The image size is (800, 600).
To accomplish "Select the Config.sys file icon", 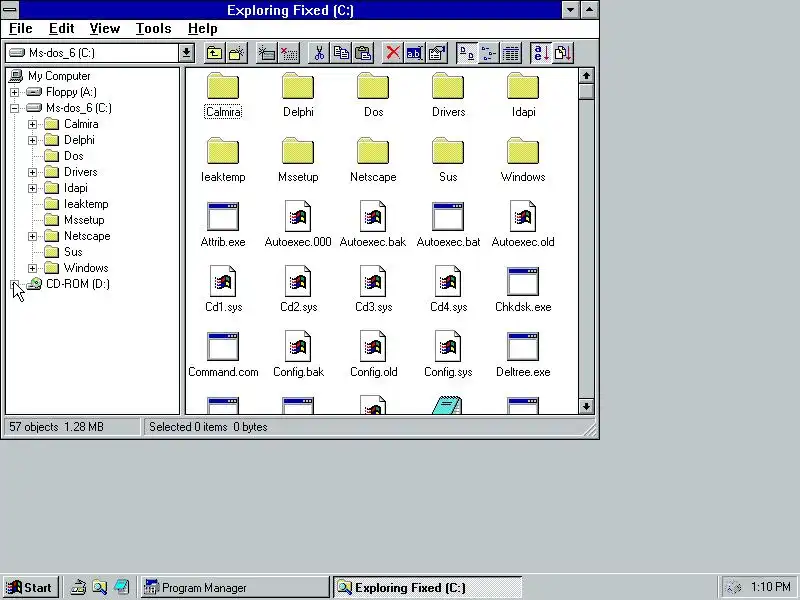I will pos(448,346).
